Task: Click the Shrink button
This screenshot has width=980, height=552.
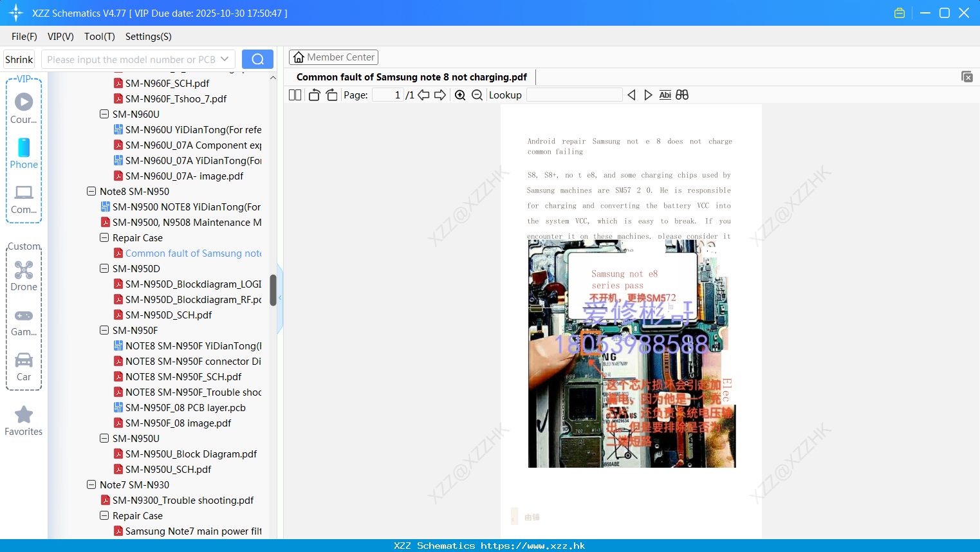Action: [19, 59]
